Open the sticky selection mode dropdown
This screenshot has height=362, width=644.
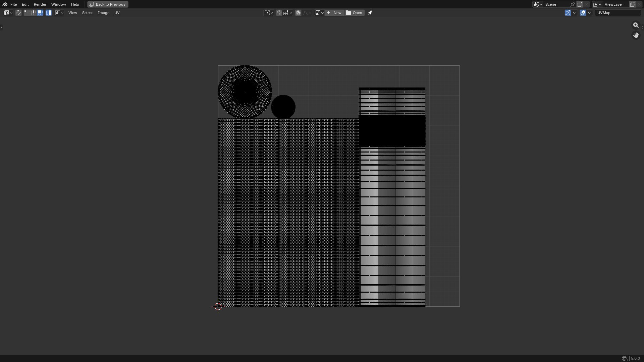pos(59,13)
